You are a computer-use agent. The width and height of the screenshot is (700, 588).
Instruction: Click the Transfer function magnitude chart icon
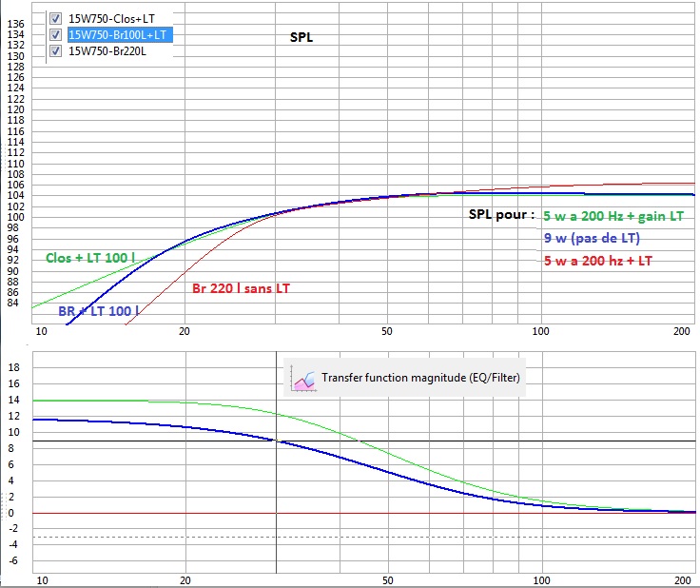pyautogui.click(x=303, y=379)
